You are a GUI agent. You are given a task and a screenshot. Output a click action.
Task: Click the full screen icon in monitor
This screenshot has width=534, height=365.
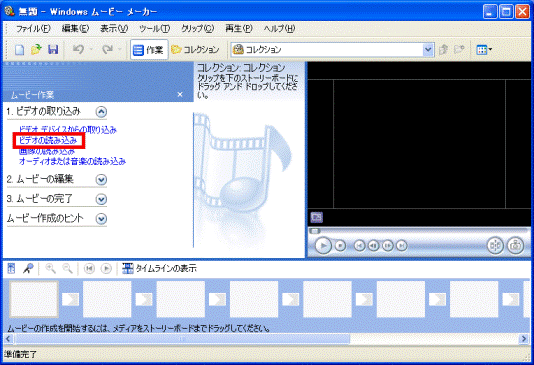click(x=316, y=217)
